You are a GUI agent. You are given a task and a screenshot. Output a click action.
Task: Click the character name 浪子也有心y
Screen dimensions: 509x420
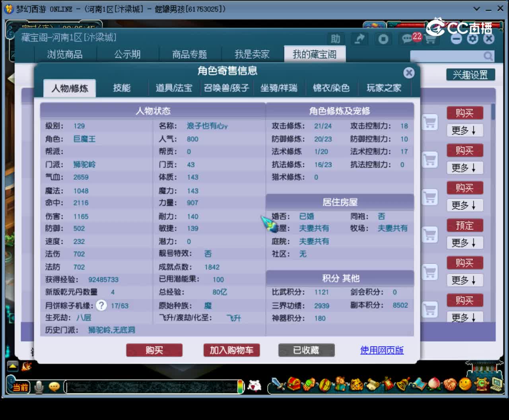[207, 126]
